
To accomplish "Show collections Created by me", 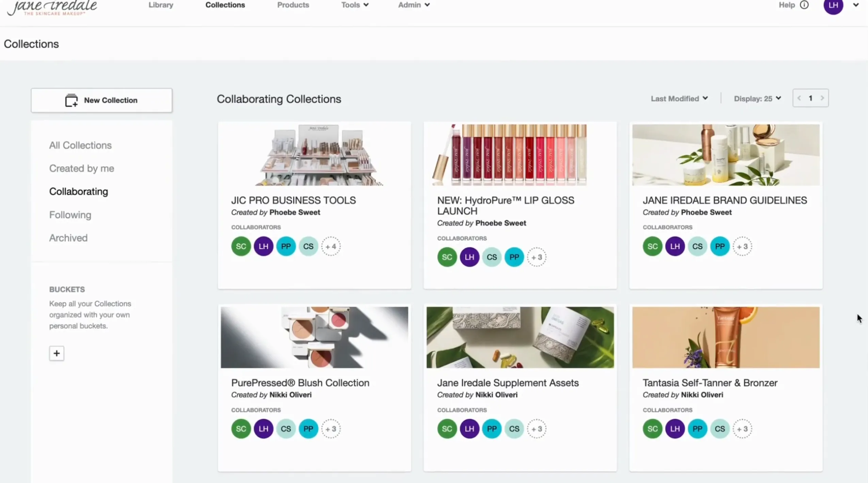I will click(82, 168).
